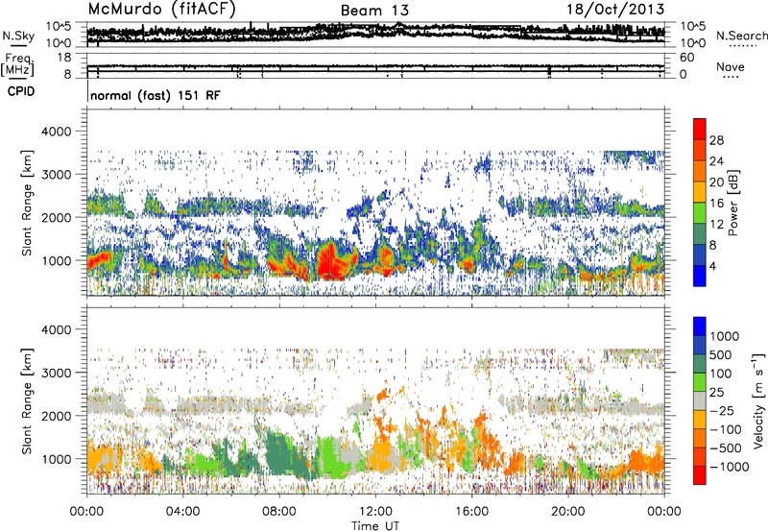Click the "16:00" time tick label
Screen dimensions: 768x532
pos(471,512)
